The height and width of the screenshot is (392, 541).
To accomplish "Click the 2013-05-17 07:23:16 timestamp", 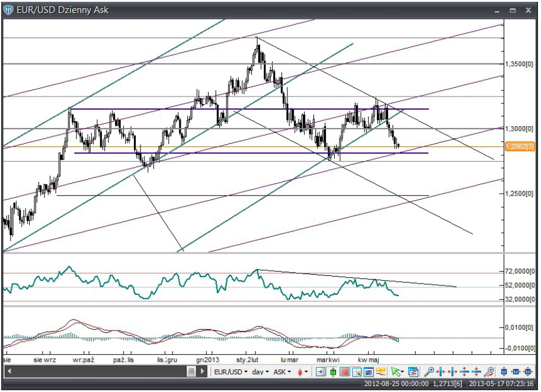I will [x=501, y=384].
